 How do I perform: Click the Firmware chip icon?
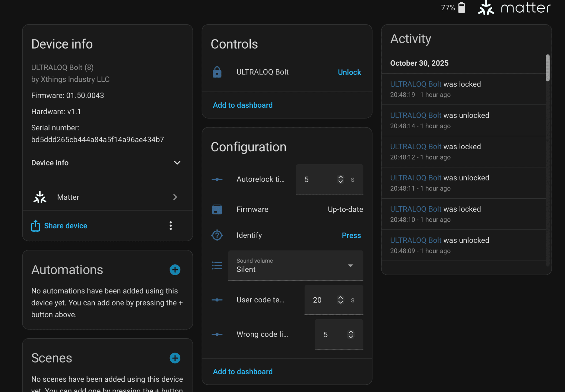click(x=217, y=210)
